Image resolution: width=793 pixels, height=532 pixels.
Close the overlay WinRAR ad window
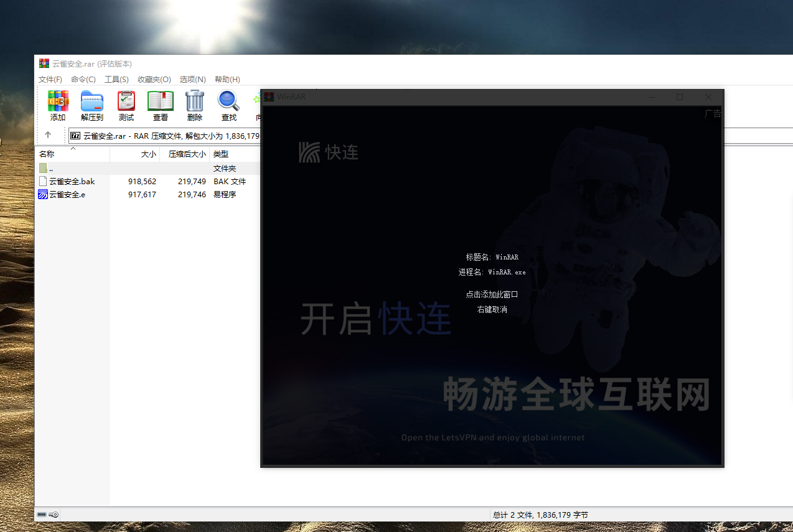point(708,97)
